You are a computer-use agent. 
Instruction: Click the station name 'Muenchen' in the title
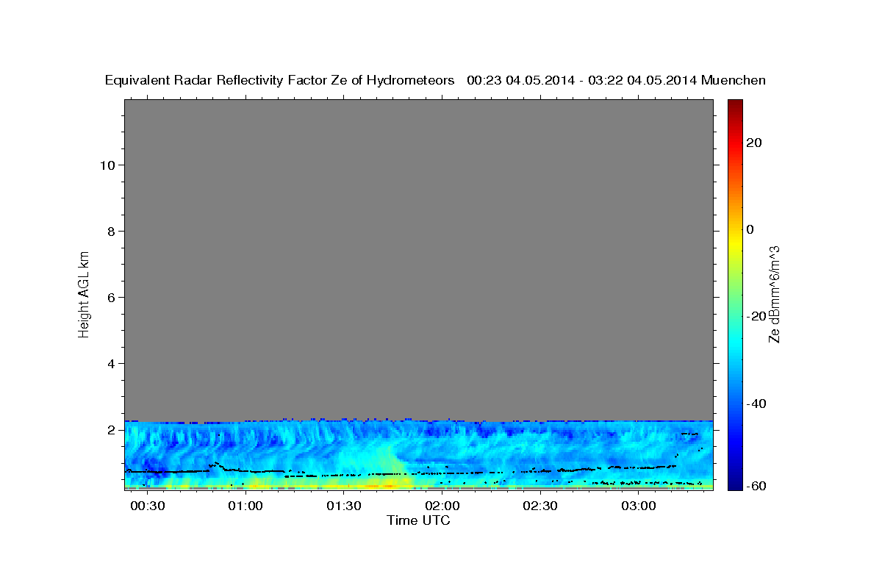pyautogui.click(x=734, y=80)
